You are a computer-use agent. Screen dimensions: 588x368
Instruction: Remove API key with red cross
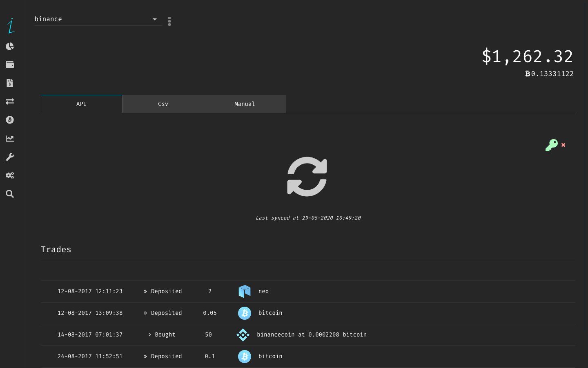click(x=563, y=145)
